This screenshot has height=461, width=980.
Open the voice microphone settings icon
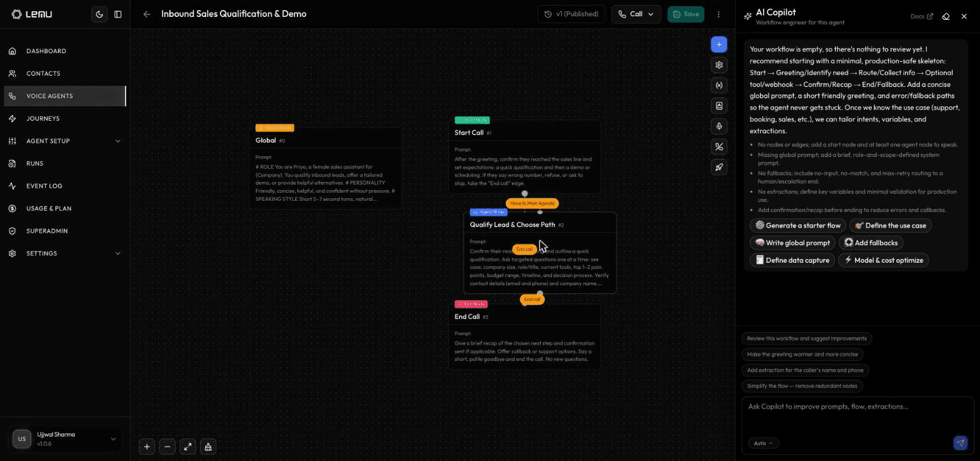tap(719, 126)
